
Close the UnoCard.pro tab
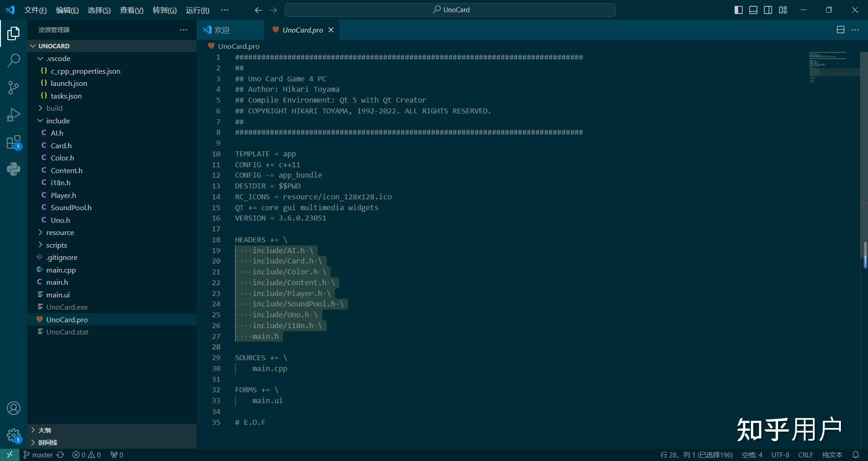(x=331, y=30)
